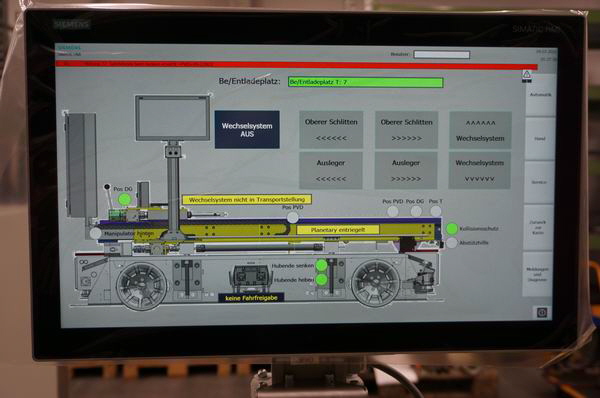Viewport: 600px width, 398px height.
Task: Click the alarm warning triangle icon
Action: 527,75
